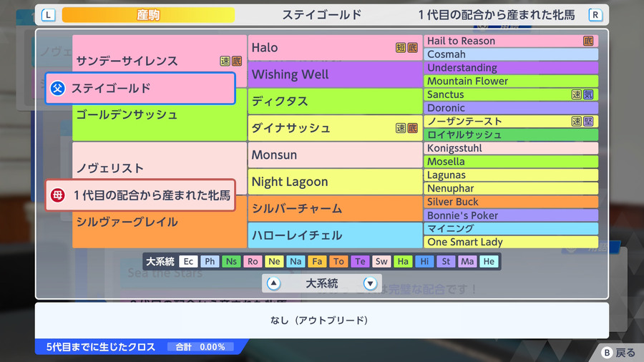
Task: Click the 合計 0.00% cross total value
Action: pyautogui.click(x=200, y=347)
